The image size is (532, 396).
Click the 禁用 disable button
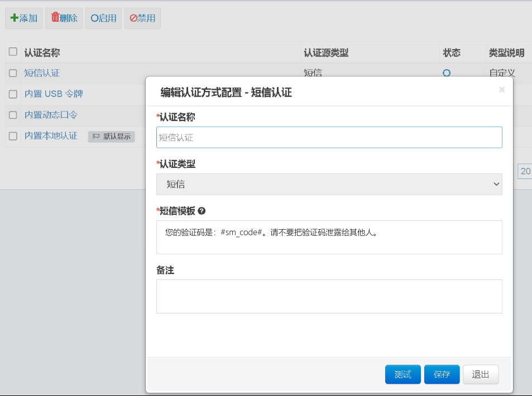(142, 18)
